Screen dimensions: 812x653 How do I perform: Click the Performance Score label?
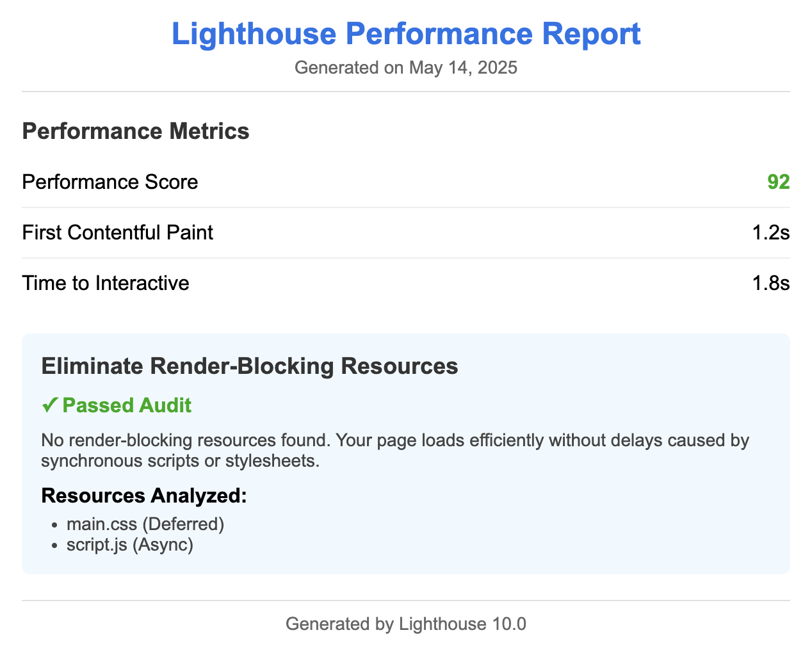click(110, 182)
